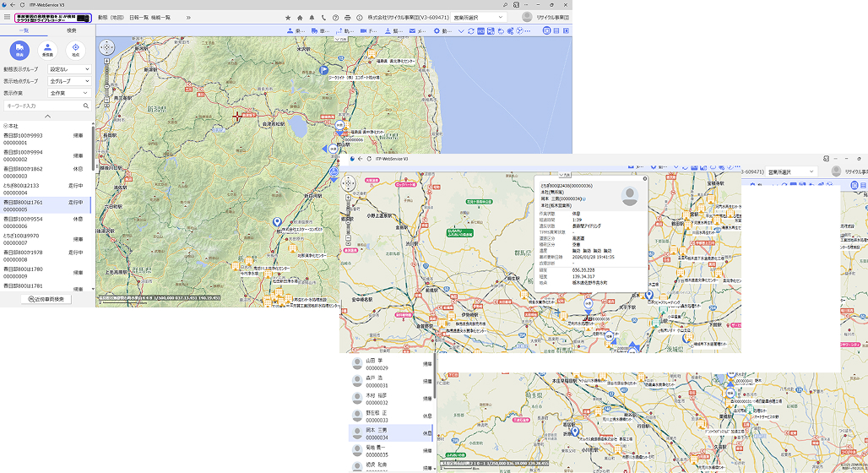
Task: Click the favorites star icon
Action: pyautogui.click(x=288, y=18)
